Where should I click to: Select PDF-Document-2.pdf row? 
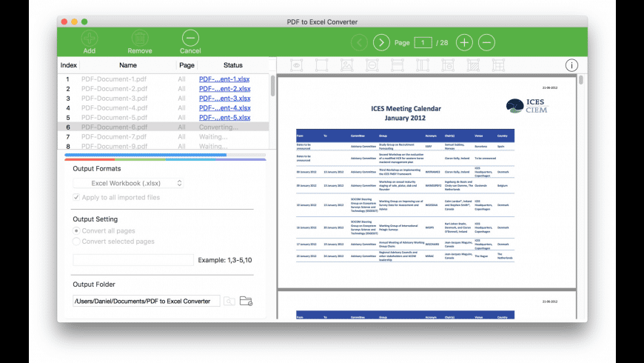click(x=164, y=88)
